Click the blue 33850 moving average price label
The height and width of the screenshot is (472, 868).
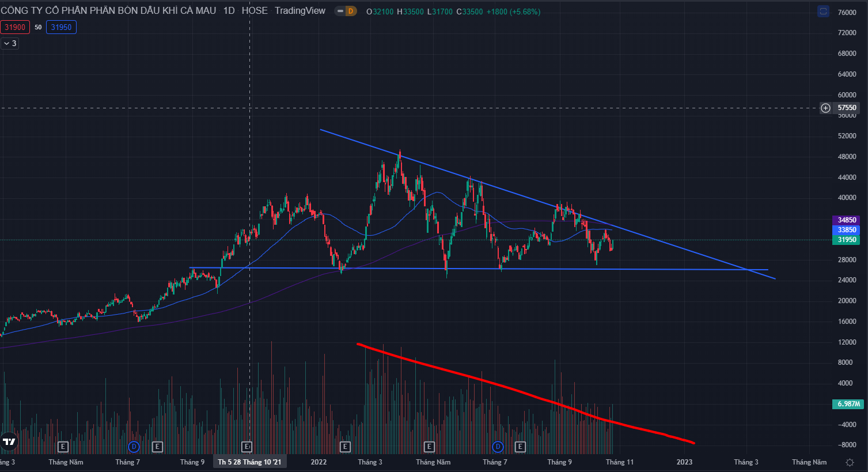point(846,230)
